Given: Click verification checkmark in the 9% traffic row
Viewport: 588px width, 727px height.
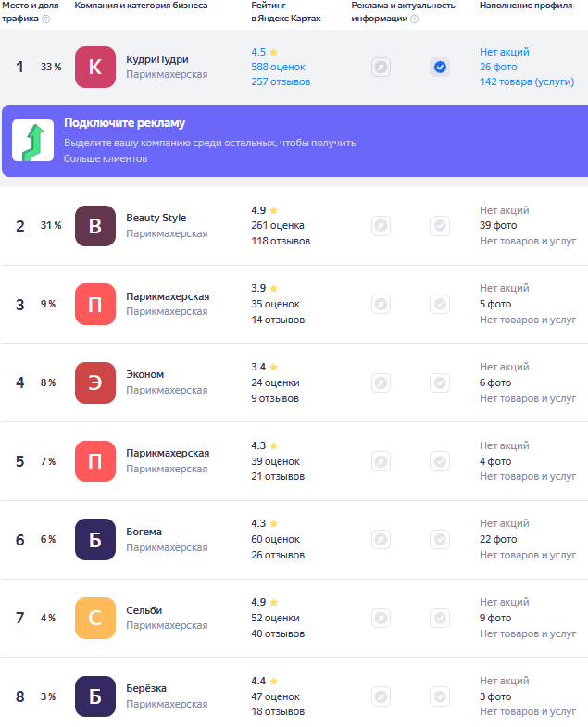Looking at the screenshot, I should 440,304.
